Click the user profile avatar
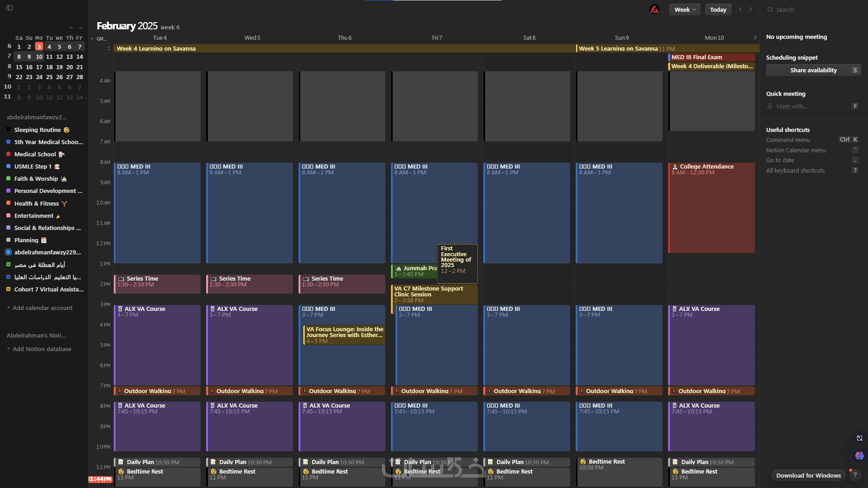Viewport: 868px width, 488px height. (x=654, y=9)
